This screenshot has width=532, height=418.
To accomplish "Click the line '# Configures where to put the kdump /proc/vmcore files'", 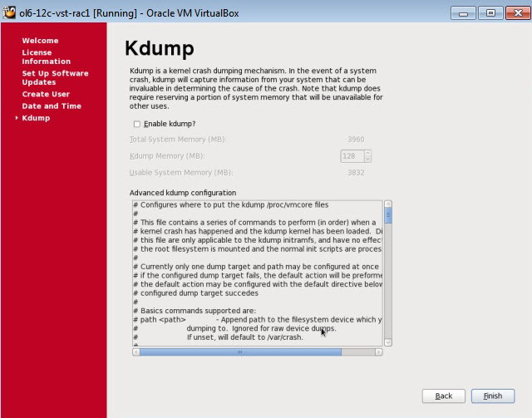I will 231,205.
